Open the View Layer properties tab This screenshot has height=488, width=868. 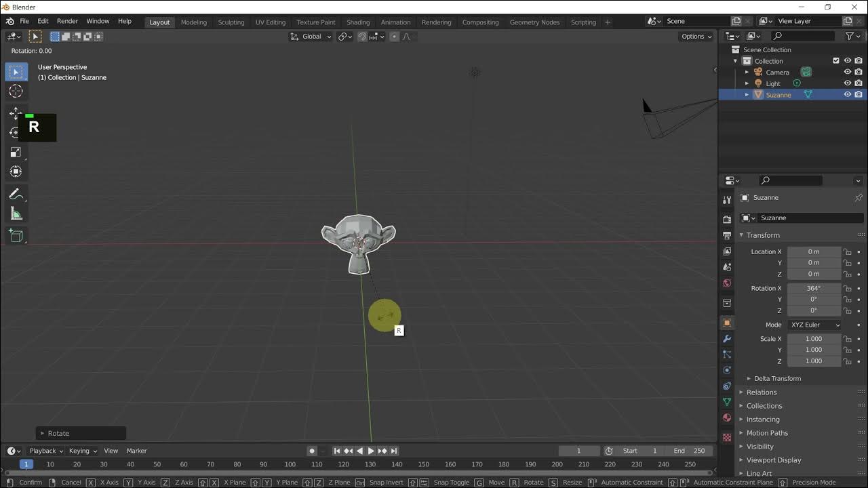point(727,251)
